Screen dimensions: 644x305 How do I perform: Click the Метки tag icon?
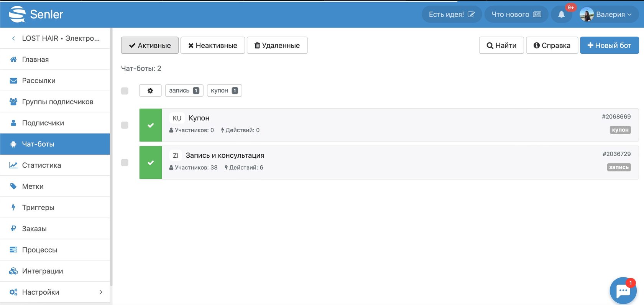point(13,186)
